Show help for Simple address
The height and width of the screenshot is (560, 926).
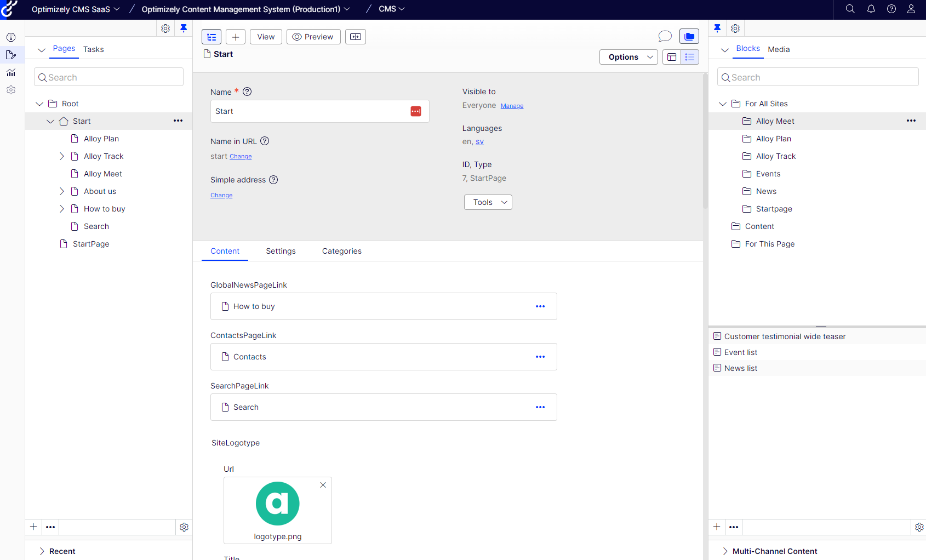(273, 180)
